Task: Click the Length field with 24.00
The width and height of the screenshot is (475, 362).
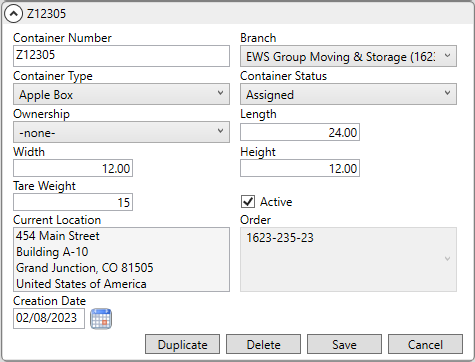Action: point(300,132)
